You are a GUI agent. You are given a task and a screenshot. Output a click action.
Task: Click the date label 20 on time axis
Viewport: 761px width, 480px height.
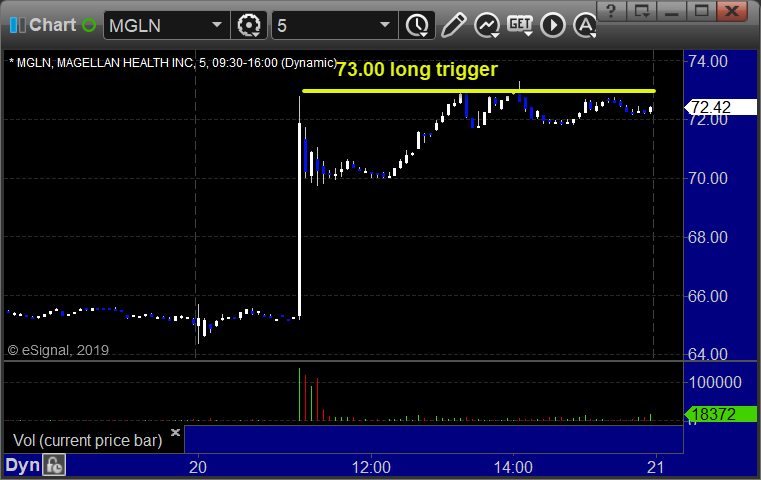[x=198, y=467]
